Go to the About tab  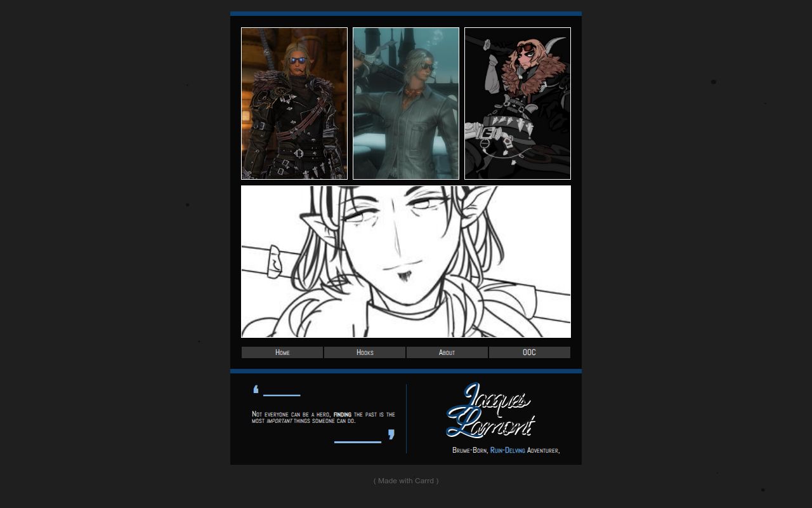pyautogui.click(x=447, y=352)
